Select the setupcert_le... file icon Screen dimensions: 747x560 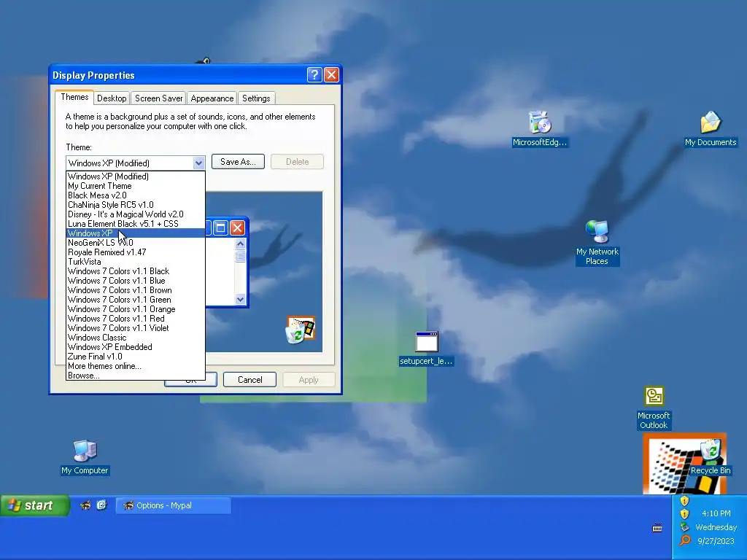(x=426, y=349)
